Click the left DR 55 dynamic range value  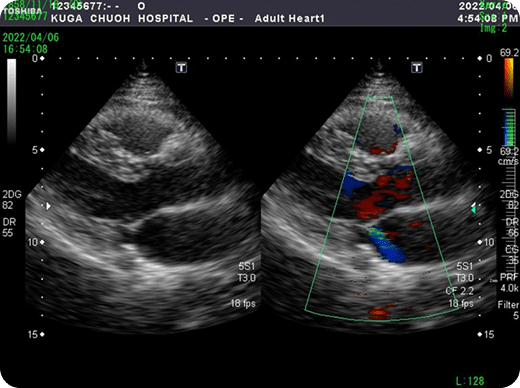(8, 227)
